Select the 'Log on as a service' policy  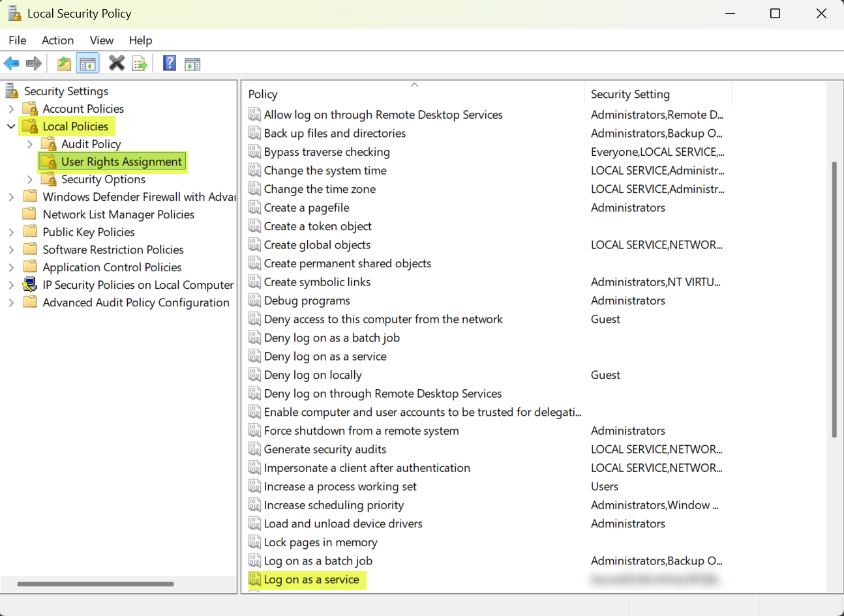[x=311, y=579]
